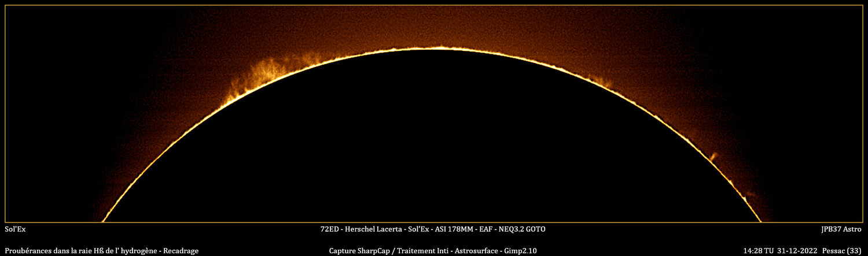This screenshot has width=868, height=256.
Task: Click the equipment line "72ED - Herschel Lacerta - Sol'Ex - ASI 178MM - EAF - NEQ3.2 GOTO"
Action: coord(433,229)
